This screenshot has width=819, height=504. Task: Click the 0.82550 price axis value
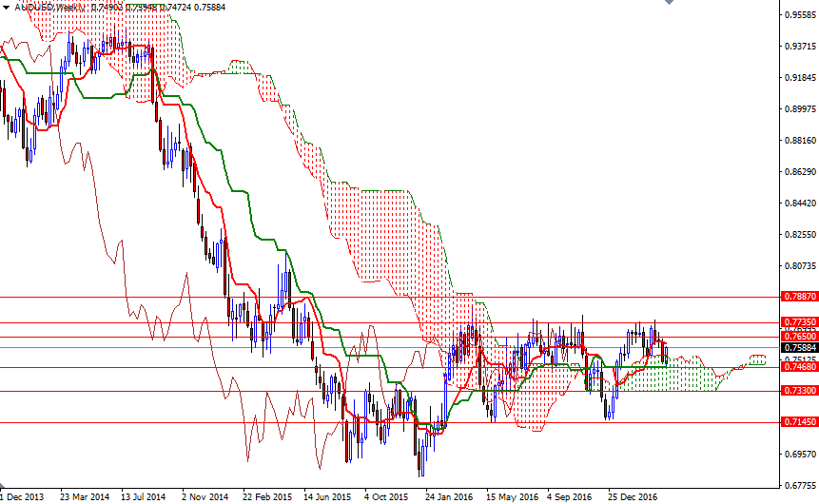pos(800,235)
